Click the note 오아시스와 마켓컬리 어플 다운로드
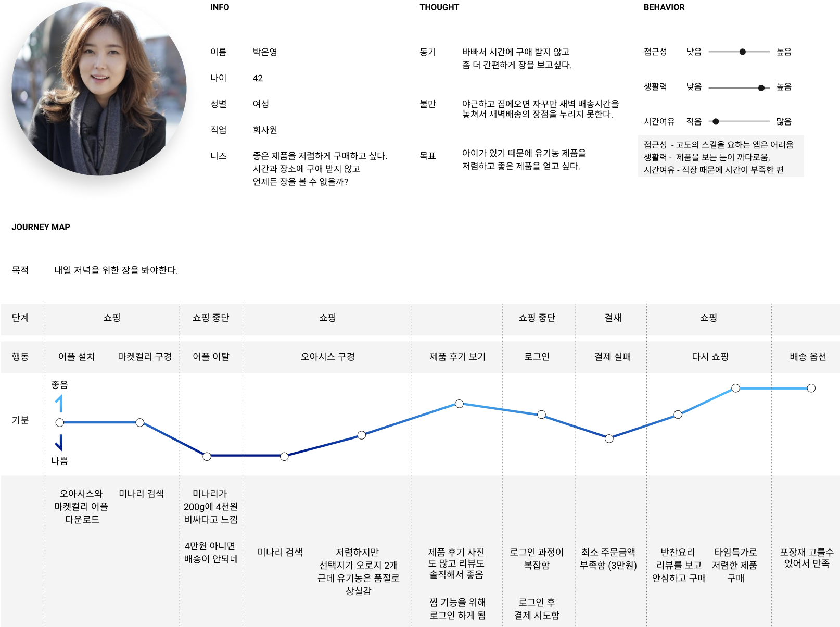 [x=81, y=506]
